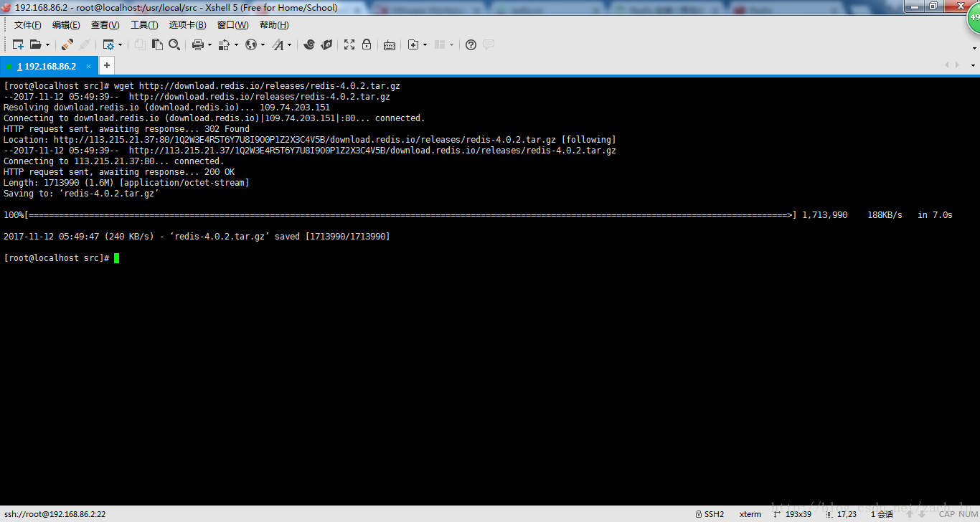Expand the file transfer dropdown arrow
980x522 pixels.
point(236,44)
